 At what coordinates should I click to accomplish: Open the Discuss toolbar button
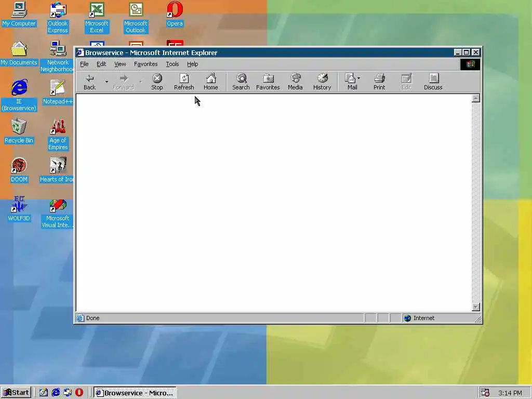click(x=433, y=82)
